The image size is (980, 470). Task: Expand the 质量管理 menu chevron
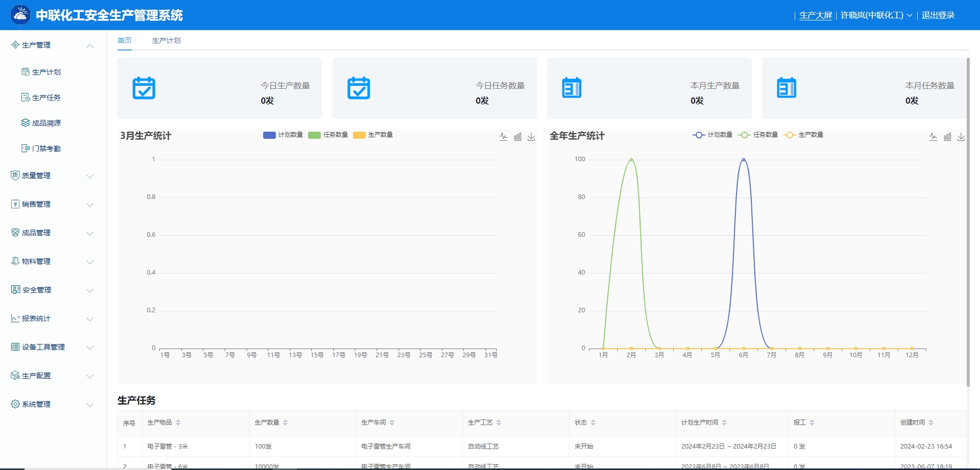[x=90, y=177]
